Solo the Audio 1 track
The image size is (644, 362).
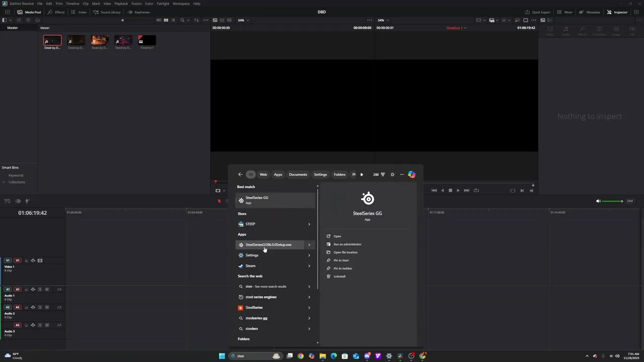40,290
